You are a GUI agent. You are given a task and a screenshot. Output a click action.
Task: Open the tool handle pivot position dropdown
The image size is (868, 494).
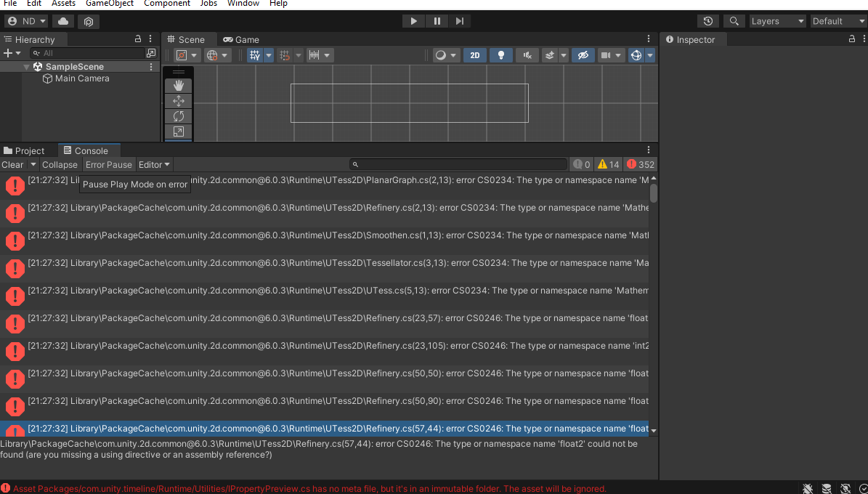[187, 55]
